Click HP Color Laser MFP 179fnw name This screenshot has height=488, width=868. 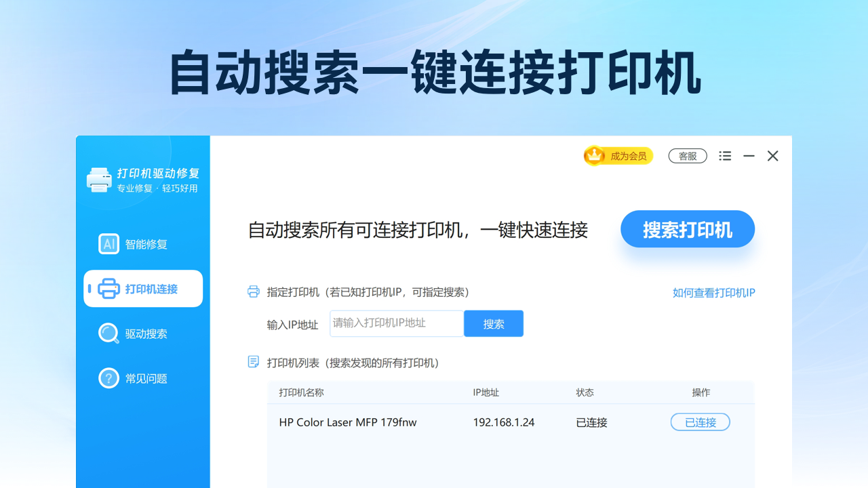click(348, 422)
